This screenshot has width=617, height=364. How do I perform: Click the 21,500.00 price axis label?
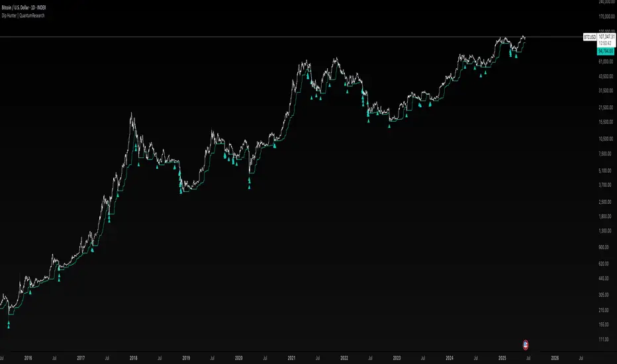[606, 107]
